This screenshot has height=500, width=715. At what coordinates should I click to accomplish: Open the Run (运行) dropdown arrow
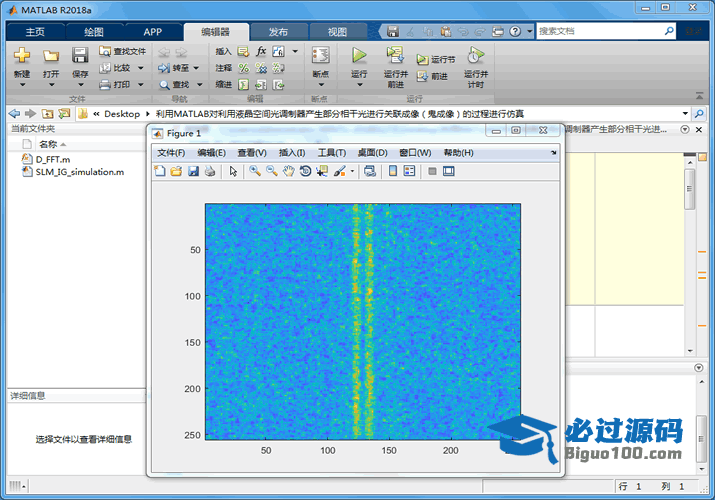(x=359, y=84)
